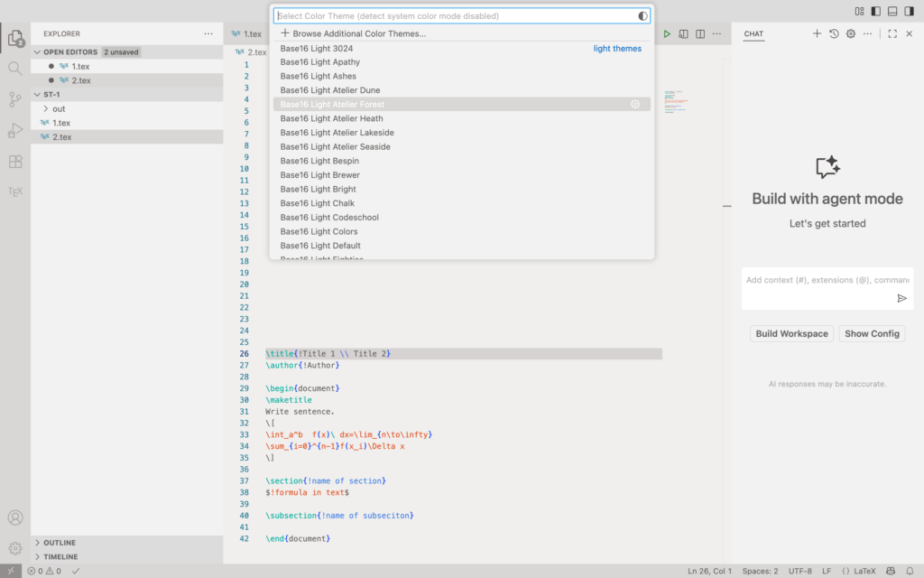Click the Show Config button
Screen dimensions: 924x578
click(x=872, y=333)
